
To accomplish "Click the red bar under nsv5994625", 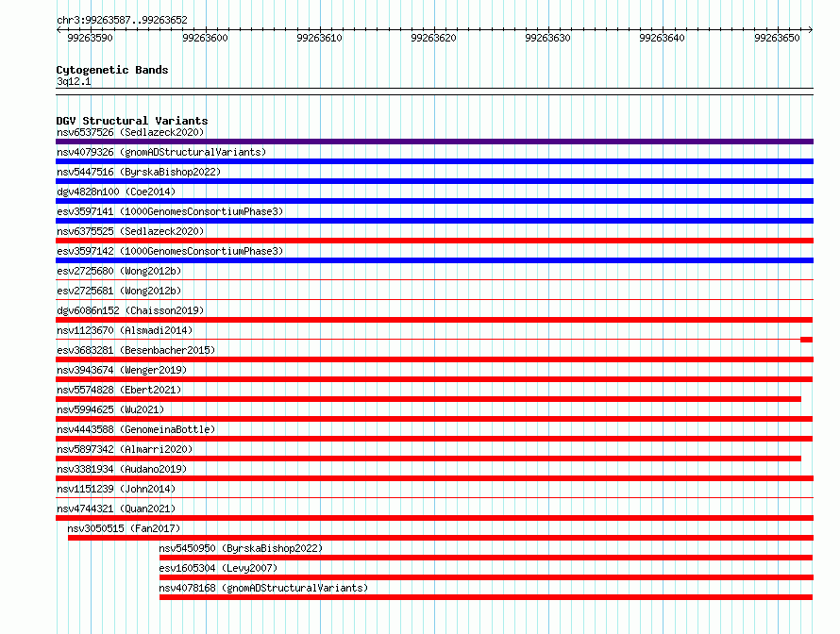I will [434, 419].
